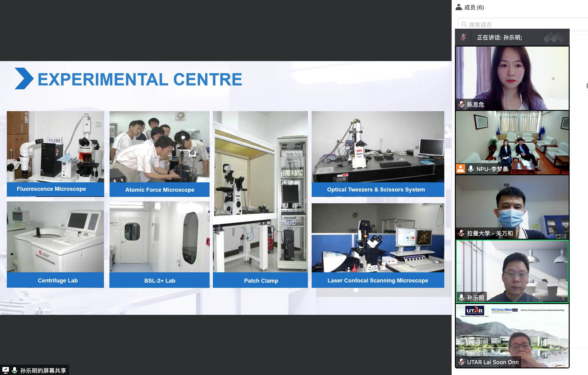This screenshot has width=588, height=375.
Task: Click microphone icon beside 孙乐明 video label
Action: 461,297
